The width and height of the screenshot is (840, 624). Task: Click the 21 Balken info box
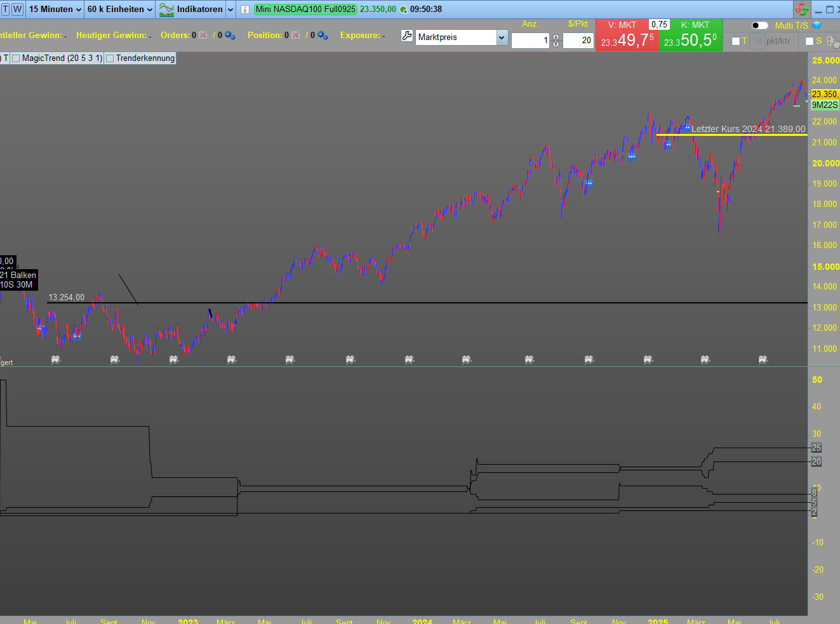point(18,280)
